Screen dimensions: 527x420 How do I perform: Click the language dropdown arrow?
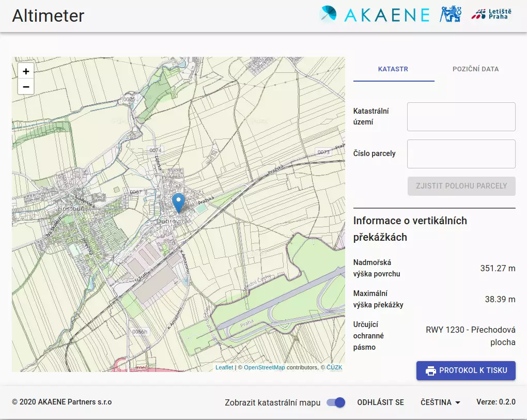pos(458,403)
